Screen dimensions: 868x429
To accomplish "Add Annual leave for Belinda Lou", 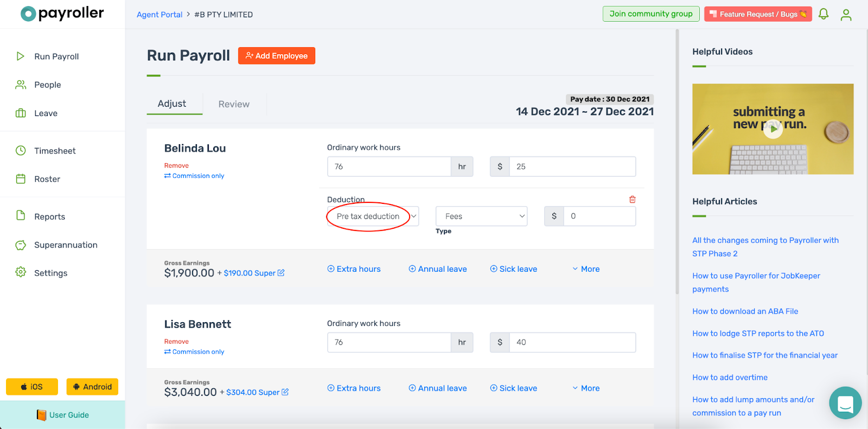I will (438, 269).
